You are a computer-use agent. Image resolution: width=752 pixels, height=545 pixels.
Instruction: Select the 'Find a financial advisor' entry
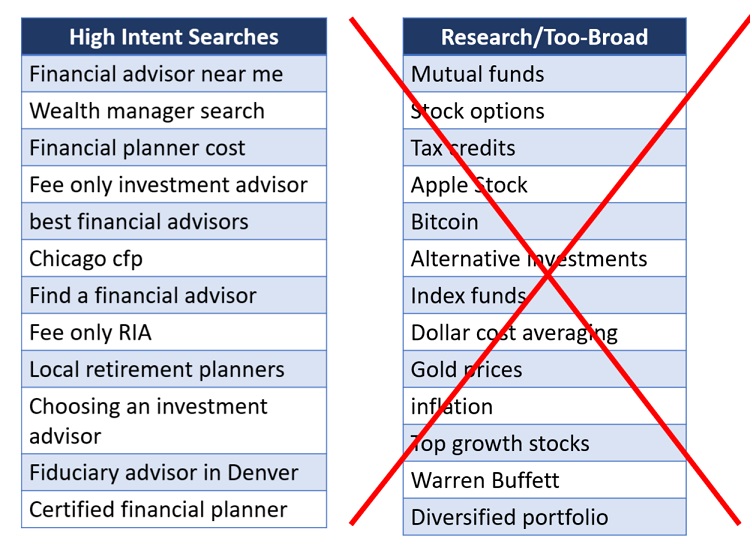(143, 296)
